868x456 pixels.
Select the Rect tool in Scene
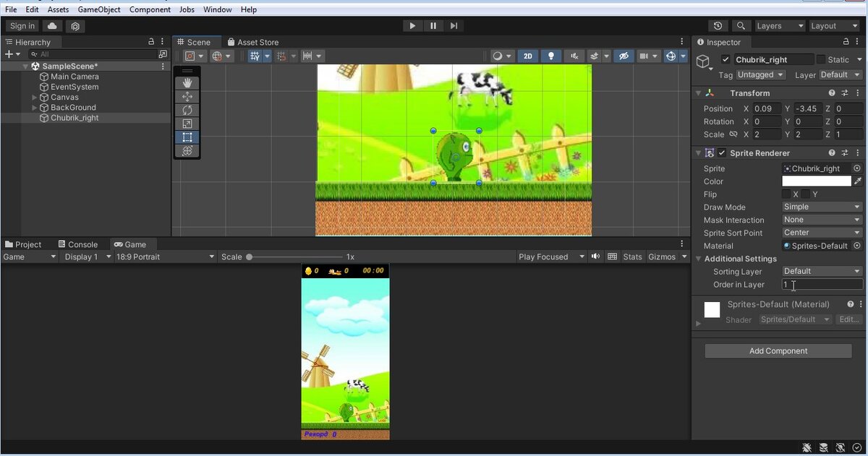(x=187, y=137)
